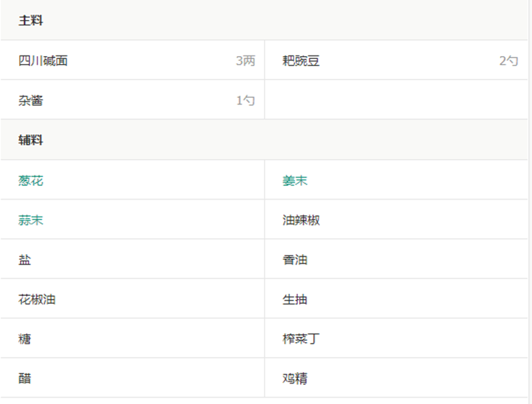The image size is (532, 404).
Task: Click the 2勺 quantity label
Action: tap(509, 61)
